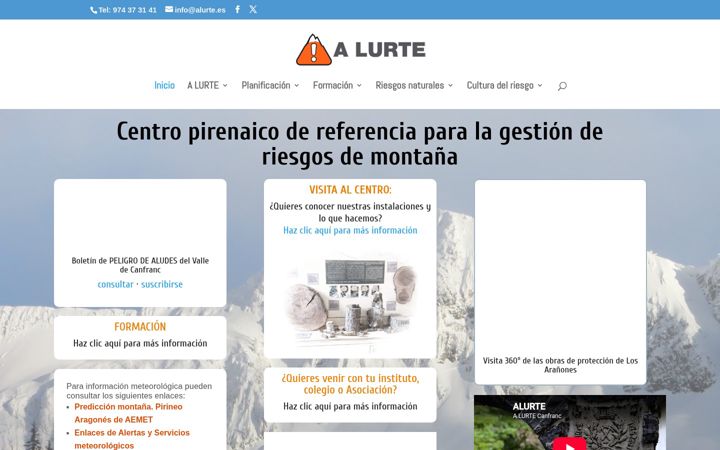Click the ALURTE video title text

pyautogui.click(x=529, y=406)
